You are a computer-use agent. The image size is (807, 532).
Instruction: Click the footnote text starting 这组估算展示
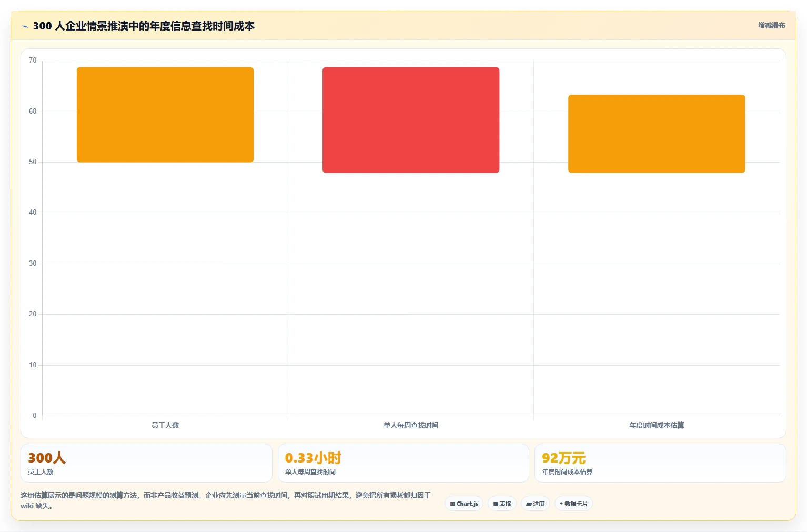[x=226, y=500]
